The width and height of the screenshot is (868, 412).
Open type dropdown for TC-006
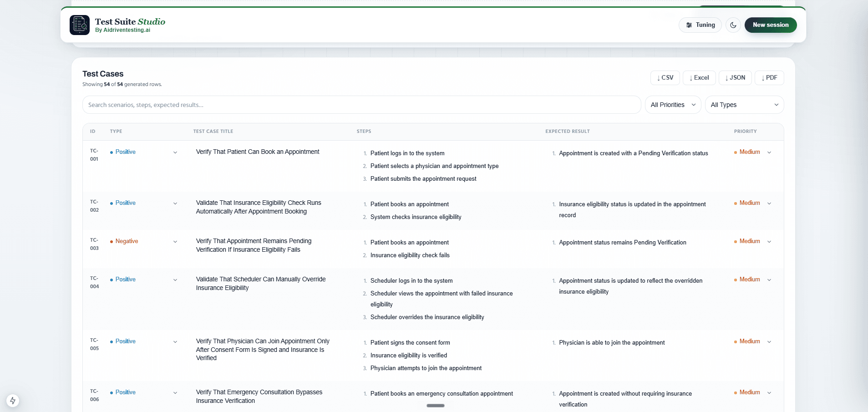pos(144,392)
